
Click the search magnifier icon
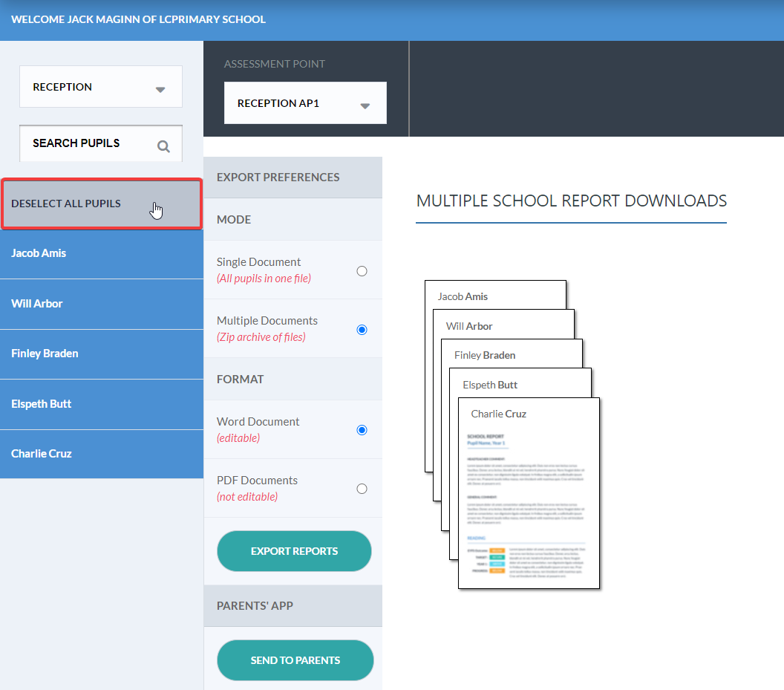point(163,146)
